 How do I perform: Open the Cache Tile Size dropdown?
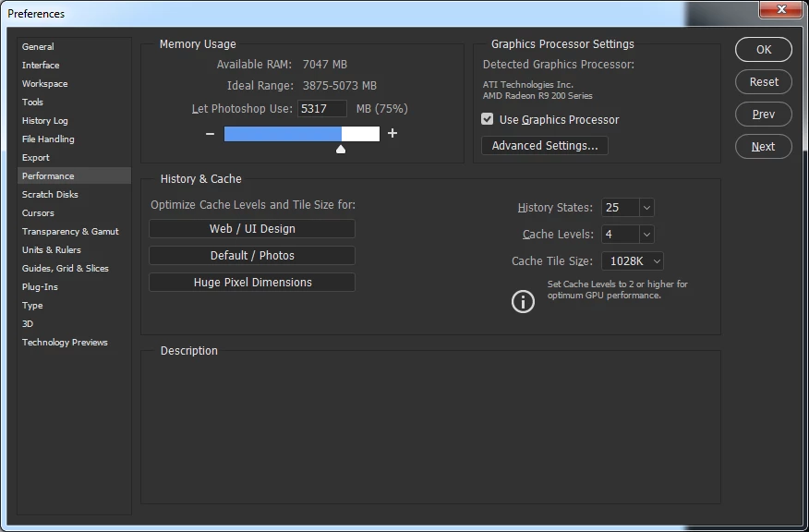coord(633,261)
